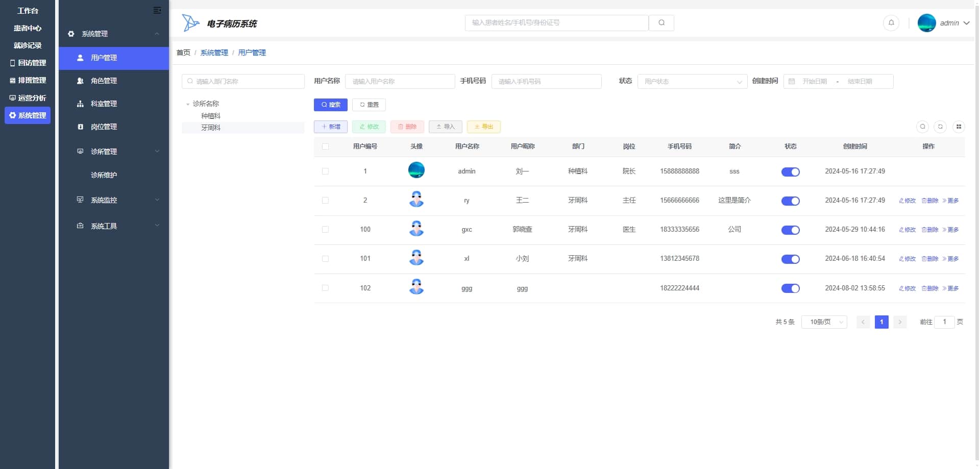Select 种植科 in the department tree

click(x=211, y=116)
